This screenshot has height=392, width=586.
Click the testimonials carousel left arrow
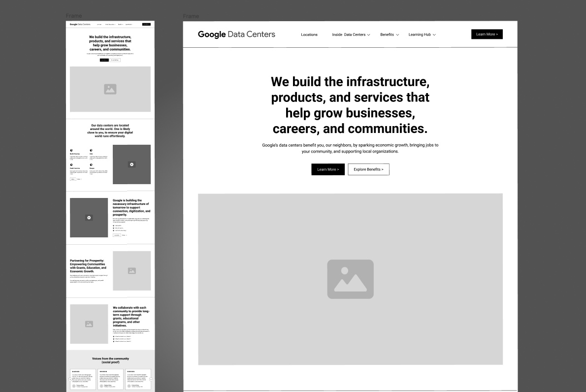[x=70, y=379]
